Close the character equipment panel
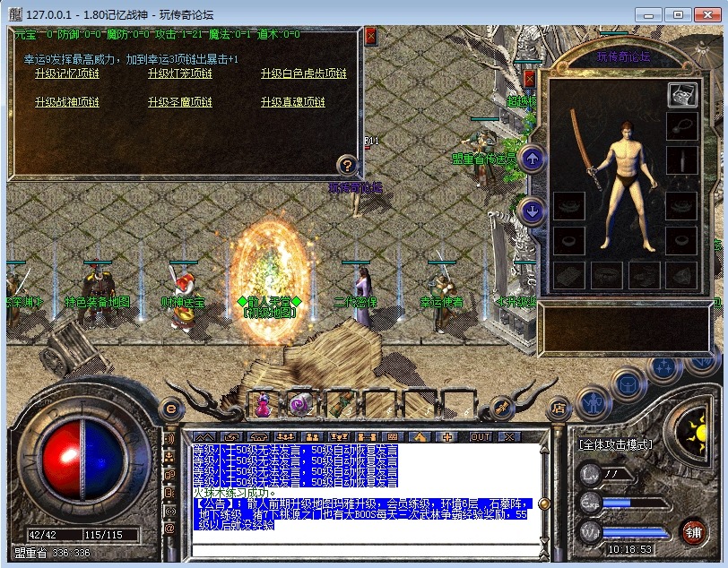Image resolution: width=728 pixels, height=568 pixels. coord(529,79)
